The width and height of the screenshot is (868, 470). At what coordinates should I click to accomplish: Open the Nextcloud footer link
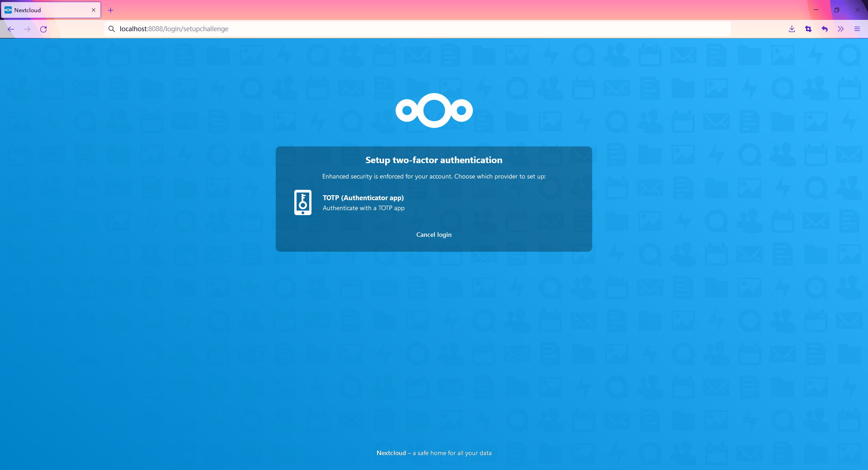[x=391, y=453]
